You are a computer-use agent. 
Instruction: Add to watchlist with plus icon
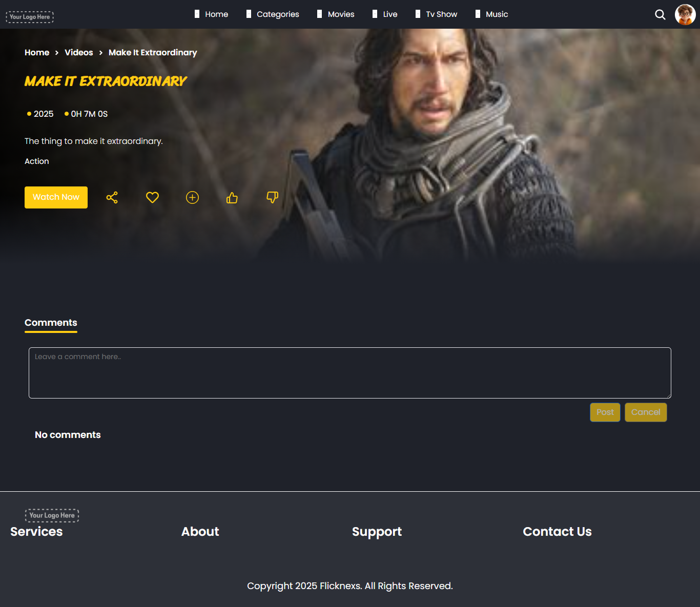point(192,198)
